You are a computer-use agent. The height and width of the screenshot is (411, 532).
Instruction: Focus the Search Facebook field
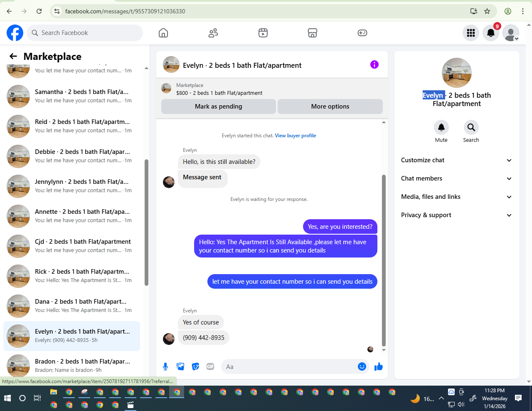point(85,33)
